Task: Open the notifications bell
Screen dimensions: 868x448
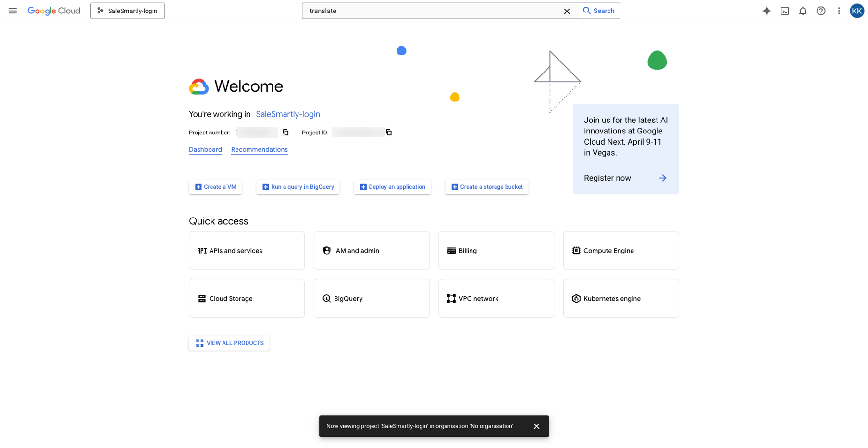Action: (x=803, y=11)
